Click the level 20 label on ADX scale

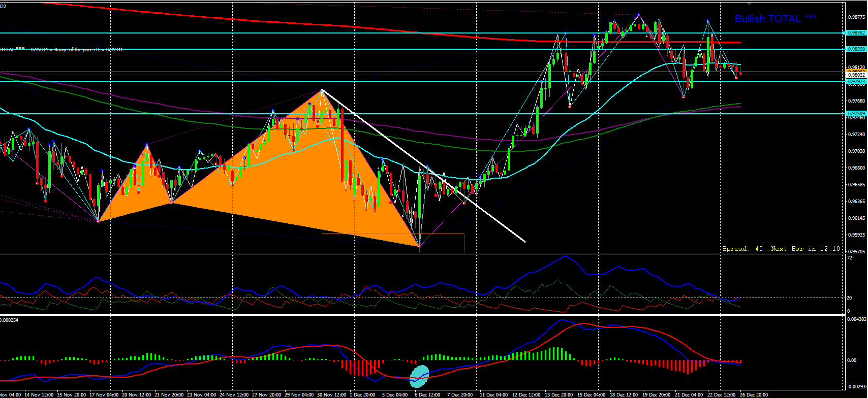point(849,297)
